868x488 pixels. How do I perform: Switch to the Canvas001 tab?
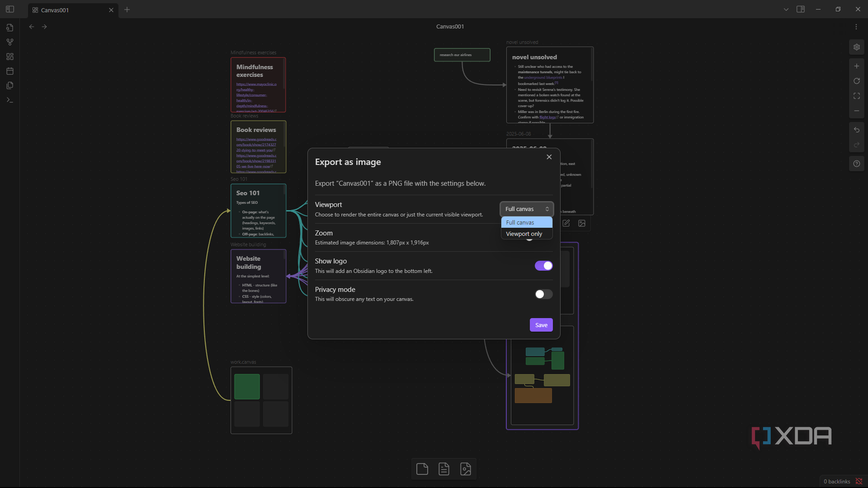tap(72, 10)
